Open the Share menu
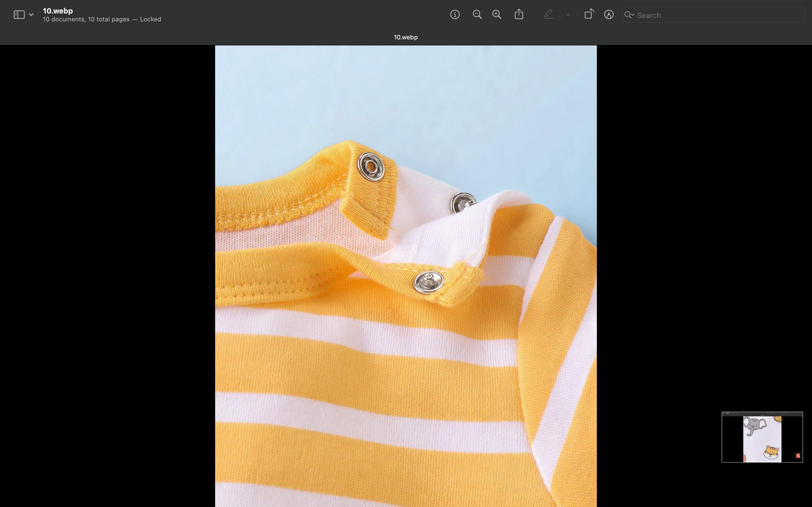This screenshot has height=507, width=812. (x=519, y=15)
